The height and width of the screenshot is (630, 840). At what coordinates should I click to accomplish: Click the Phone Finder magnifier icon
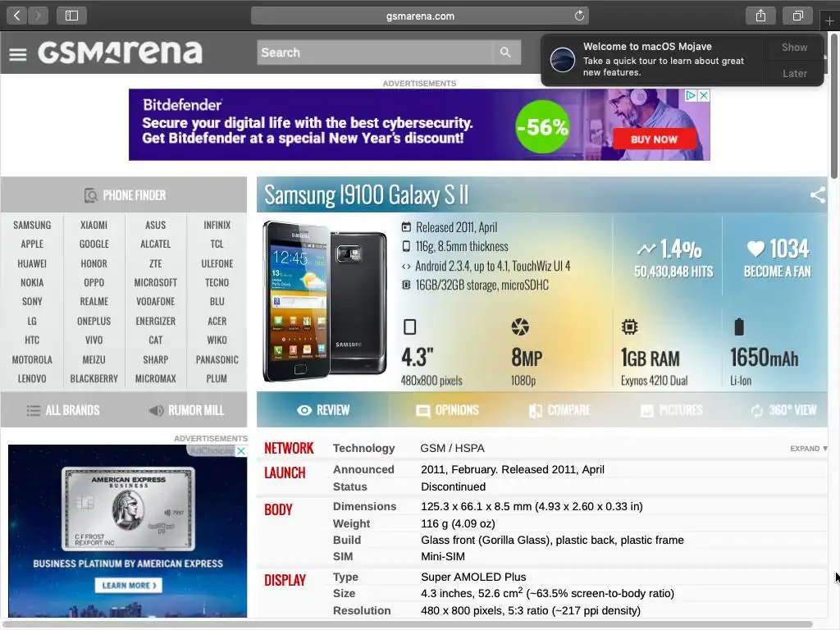pyautogui.click(x=90, y=195)
